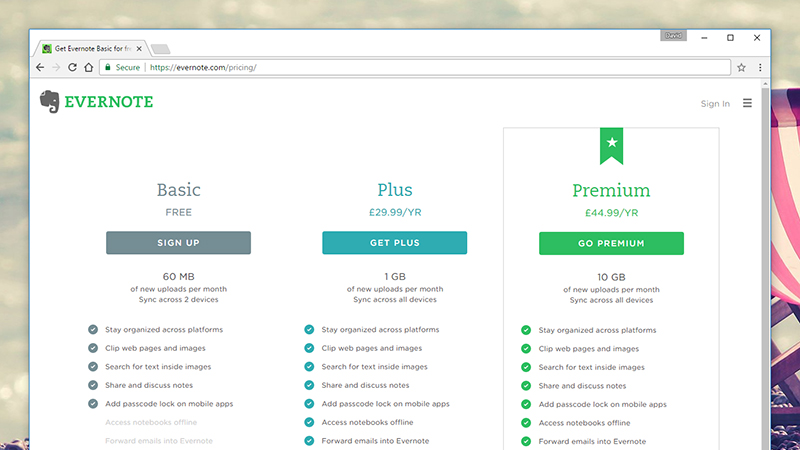The height and width of the screenshot is (450, 800).
Task: Click Basic's 'Add passcode lock' checkmark
Action: [93, 404]
